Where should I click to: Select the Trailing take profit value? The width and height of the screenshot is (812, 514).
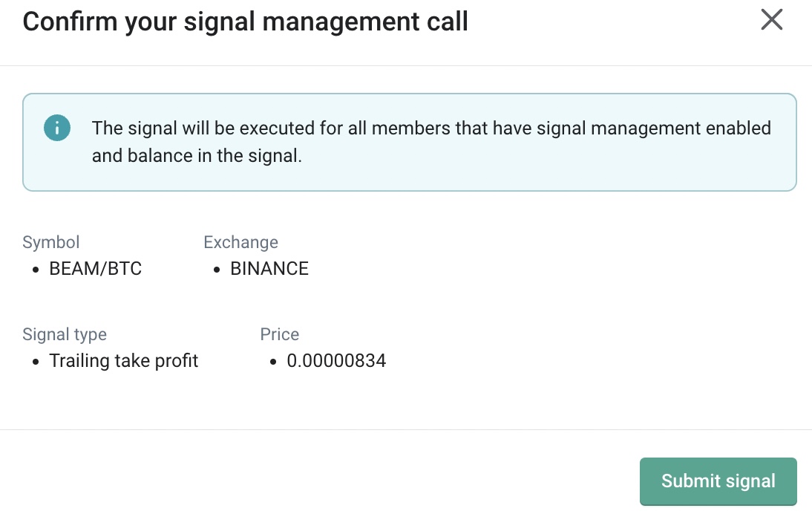coord(124,361)
